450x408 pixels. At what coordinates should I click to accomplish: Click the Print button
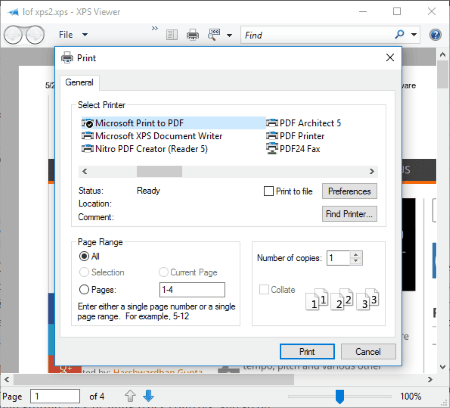coord(307,352)
